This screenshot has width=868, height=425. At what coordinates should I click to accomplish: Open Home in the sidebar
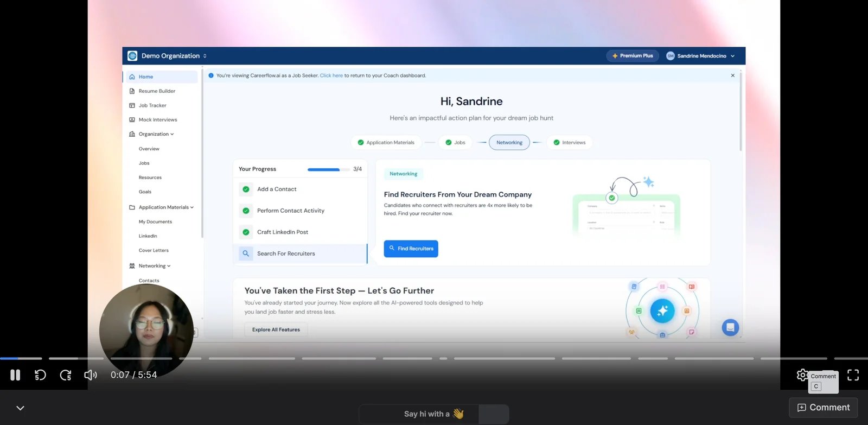click(x=162, y=77)
